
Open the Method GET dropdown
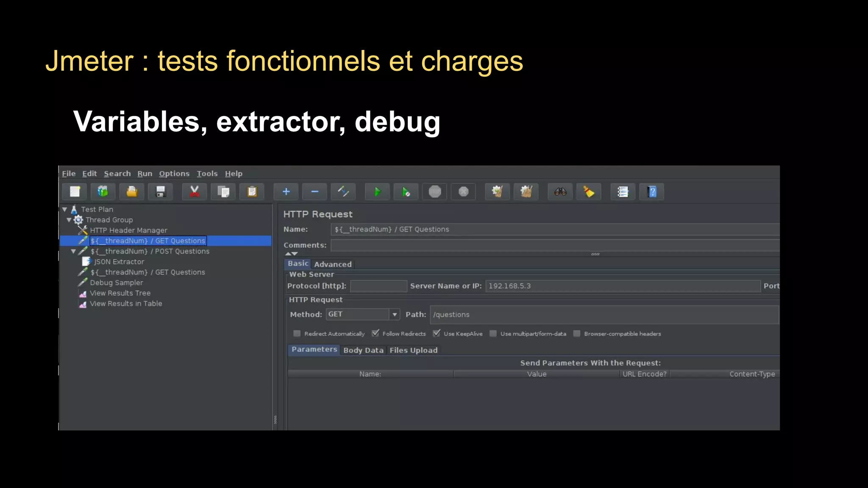point(395,314)
